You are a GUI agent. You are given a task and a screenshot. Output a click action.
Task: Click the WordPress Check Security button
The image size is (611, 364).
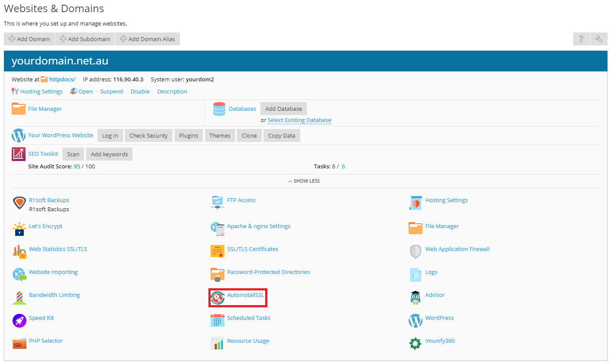pos(148,135)
